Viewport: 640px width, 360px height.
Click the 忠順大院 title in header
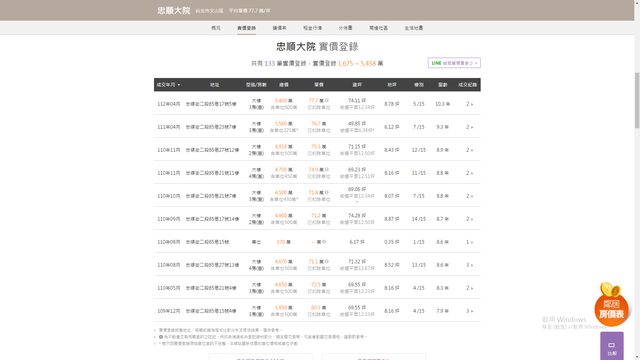click(x=174, y=11)
